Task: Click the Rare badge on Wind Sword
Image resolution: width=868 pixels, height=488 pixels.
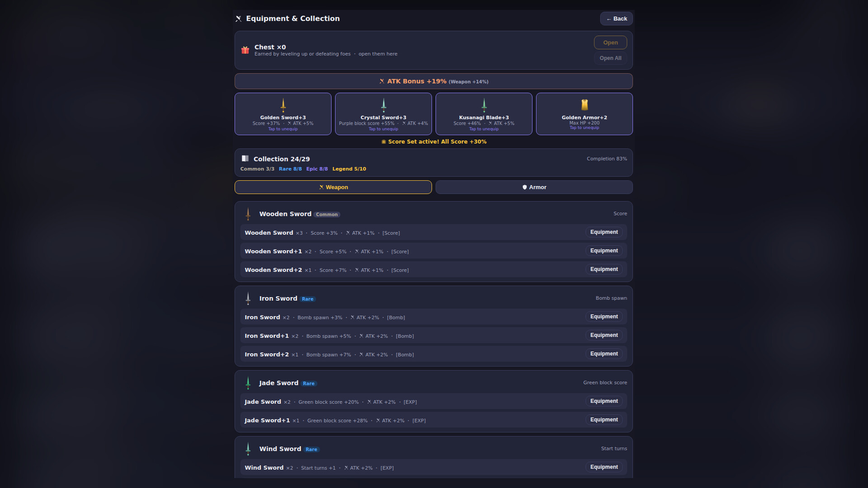Action: tap(311, 450)
